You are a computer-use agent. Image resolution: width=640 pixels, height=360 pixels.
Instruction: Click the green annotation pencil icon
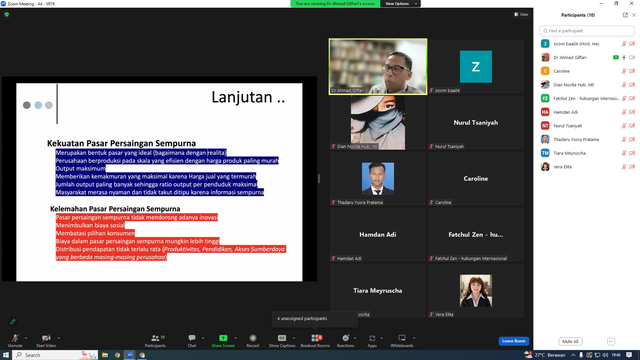[x=13, y=322]
